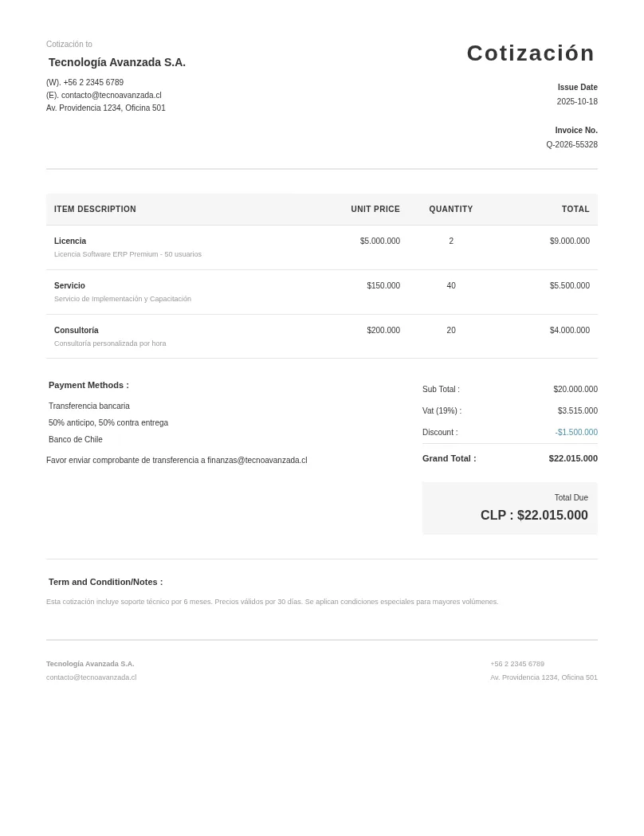Click the ITEM DESCRIPTION column header
Viewport: 644px width, 836px height.
pyautogui.click(x=95, y=209)
